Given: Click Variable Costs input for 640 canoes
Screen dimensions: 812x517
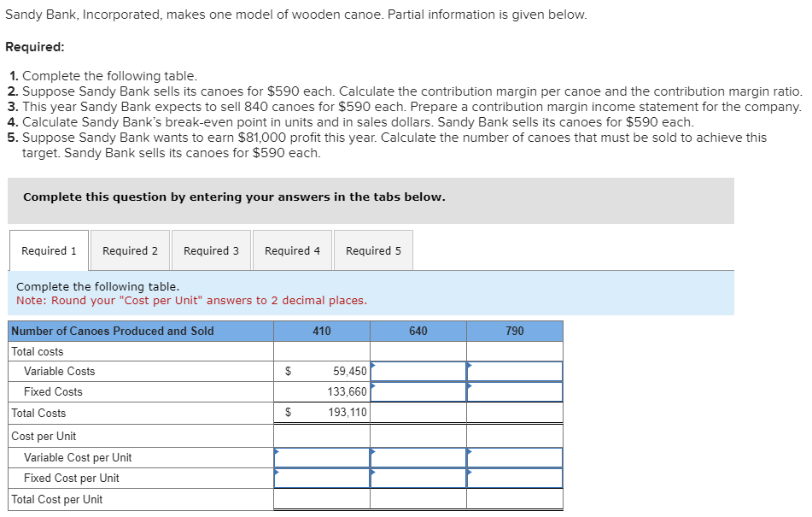Looking at the screenshot, I should pyautogui.click(x=418, y=372).
